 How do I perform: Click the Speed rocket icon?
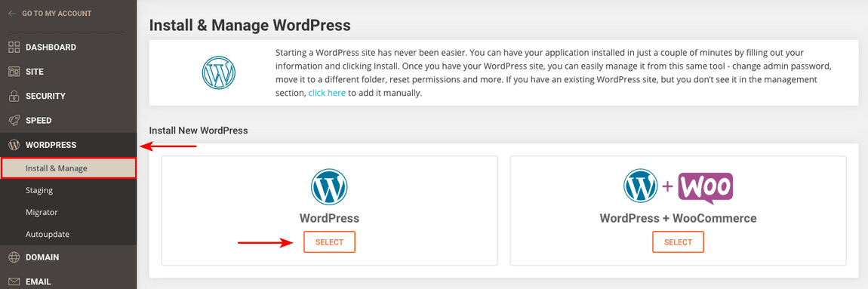point(14,120)
